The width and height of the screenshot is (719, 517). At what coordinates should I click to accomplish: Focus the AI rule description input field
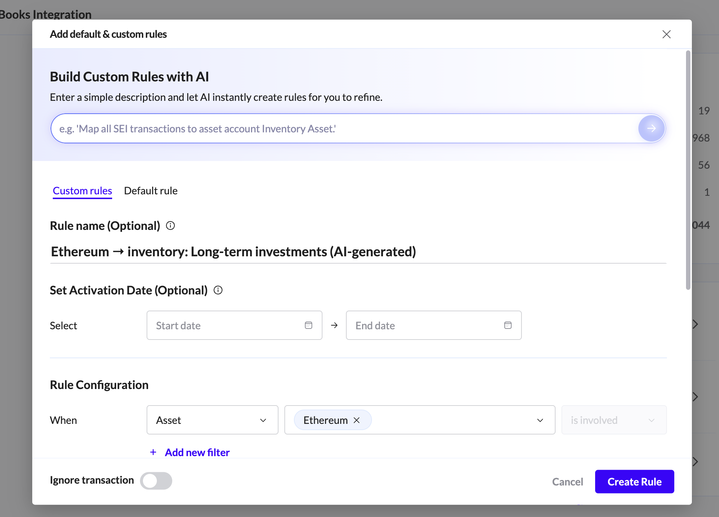pos(340,129)
